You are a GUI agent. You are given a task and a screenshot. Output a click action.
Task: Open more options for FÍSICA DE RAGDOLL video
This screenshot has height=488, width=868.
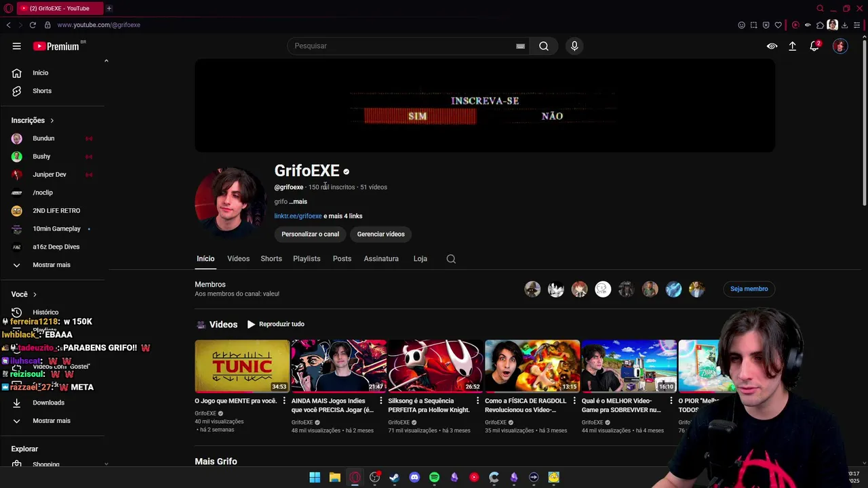coord(574,401)
